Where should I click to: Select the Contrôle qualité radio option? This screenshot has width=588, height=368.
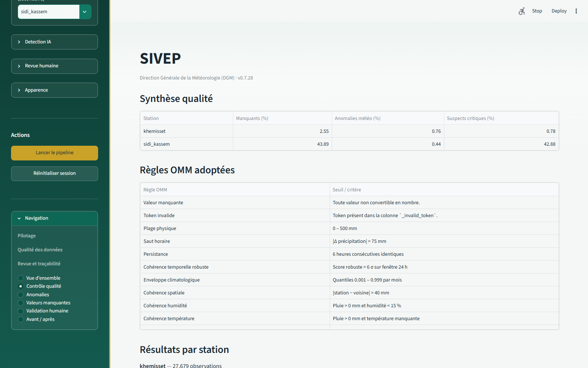point(40,286)
